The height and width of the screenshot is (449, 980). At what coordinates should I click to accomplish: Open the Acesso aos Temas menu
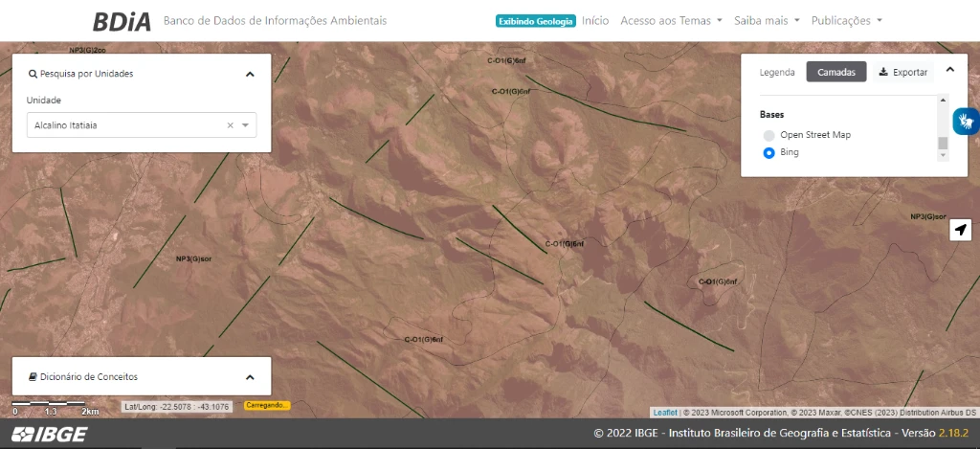[x=671, y=21]
